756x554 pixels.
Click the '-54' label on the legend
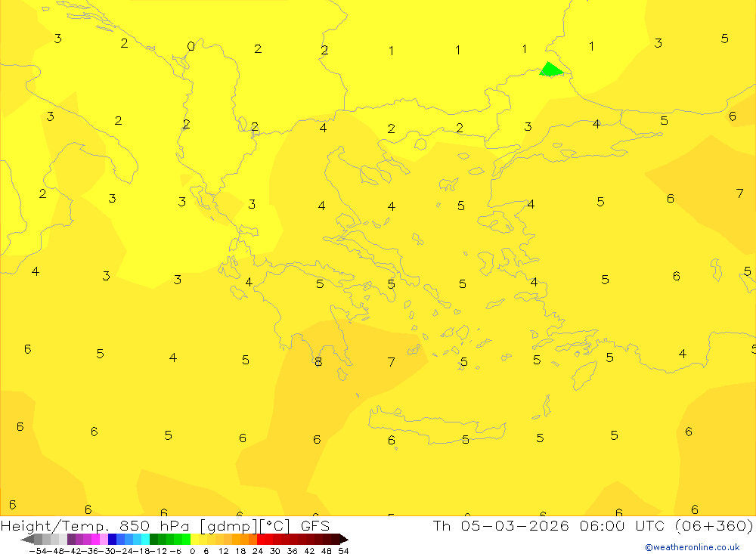point(38,551)
